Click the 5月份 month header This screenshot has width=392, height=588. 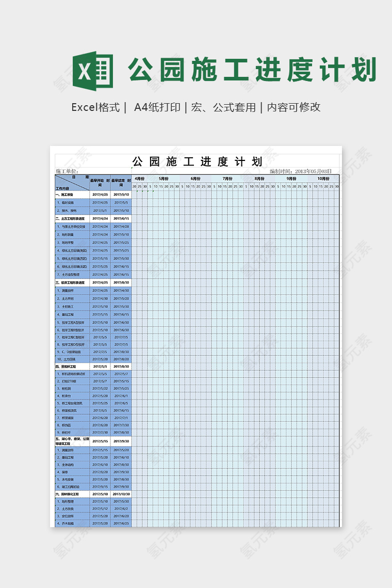[x=164, y=179]
